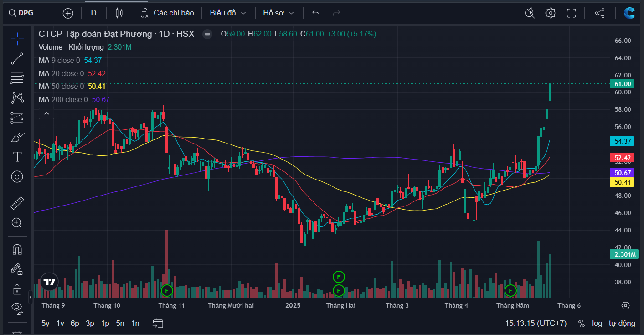
Task: Hide all drawings with eye icon
Action: pos(17,309)
